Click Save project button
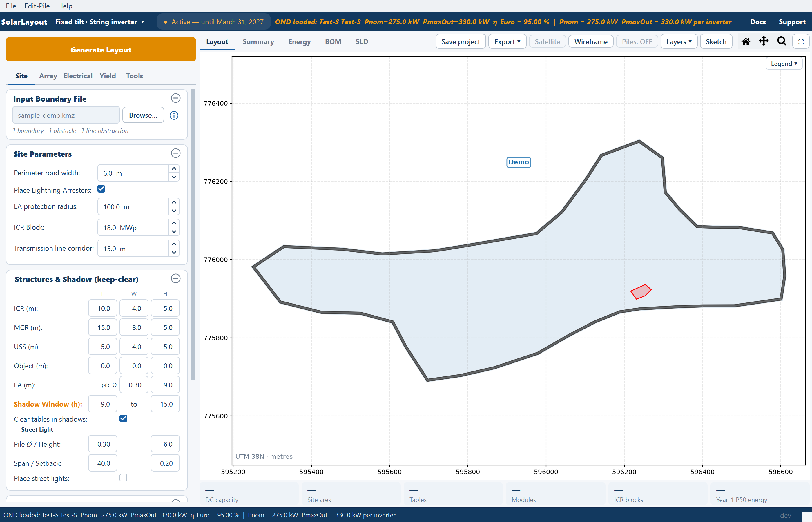Image resolution: width=812 pixels, height=522 pixels. pyautogui.click(x=460, y=41)
